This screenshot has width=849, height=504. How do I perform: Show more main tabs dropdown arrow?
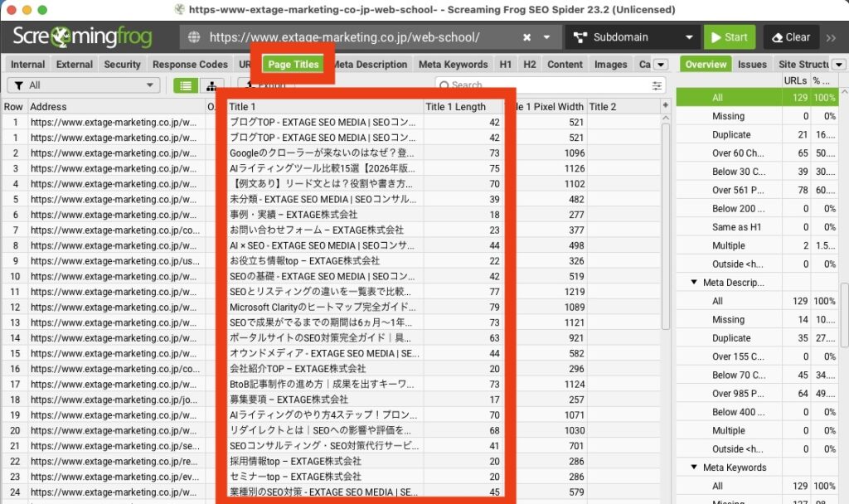[661, 65]
